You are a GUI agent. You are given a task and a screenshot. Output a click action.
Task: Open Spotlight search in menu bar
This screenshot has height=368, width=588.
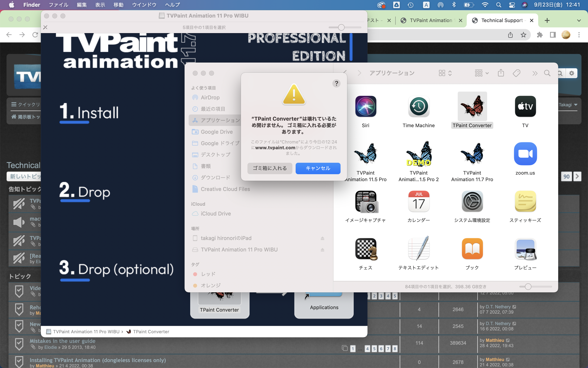click(x=499, y=5)
